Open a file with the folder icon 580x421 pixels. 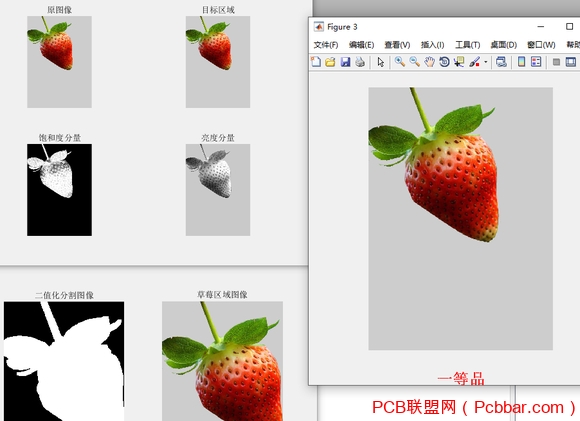330,62
